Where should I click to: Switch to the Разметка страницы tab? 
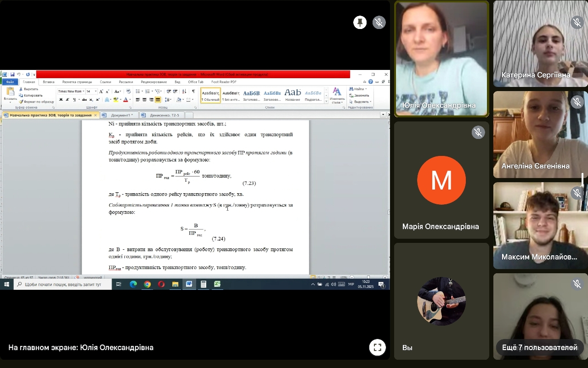(77, 82)
